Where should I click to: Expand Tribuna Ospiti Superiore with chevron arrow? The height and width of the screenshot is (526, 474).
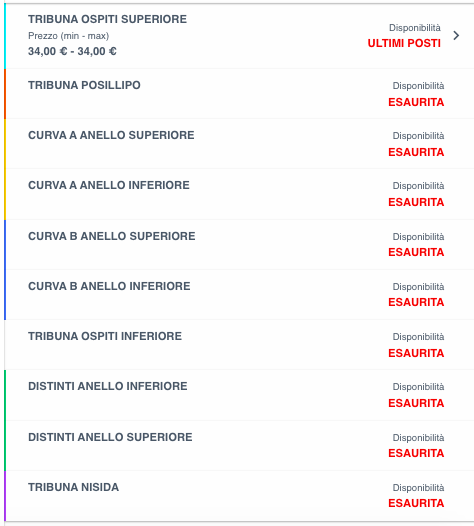coord(456,35)
